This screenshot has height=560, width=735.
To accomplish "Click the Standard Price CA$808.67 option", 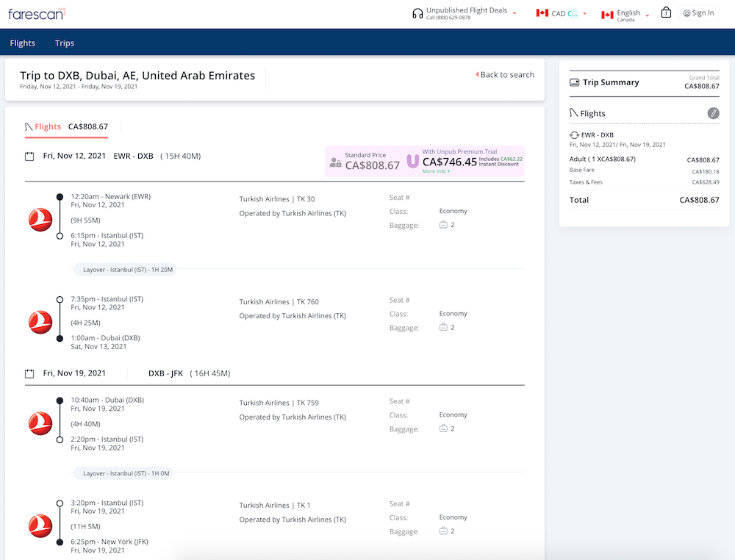I will point(365,162).
